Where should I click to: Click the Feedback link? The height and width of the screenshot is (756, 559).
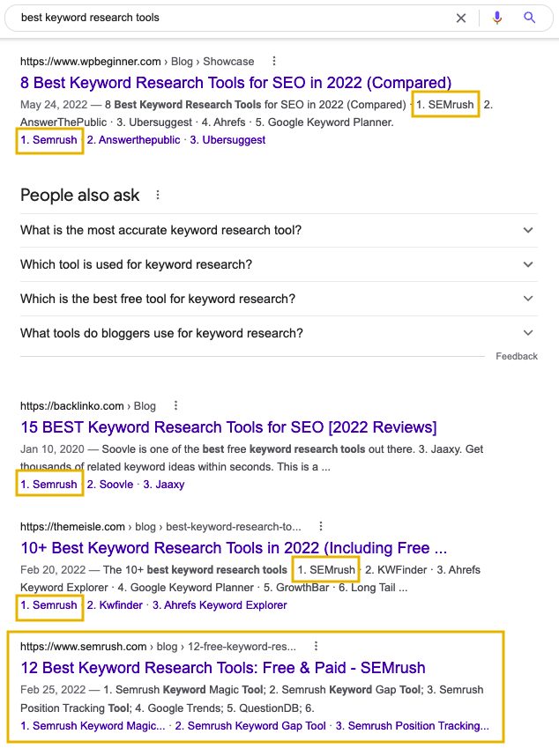pyautogui.click(x=517, y=356)
